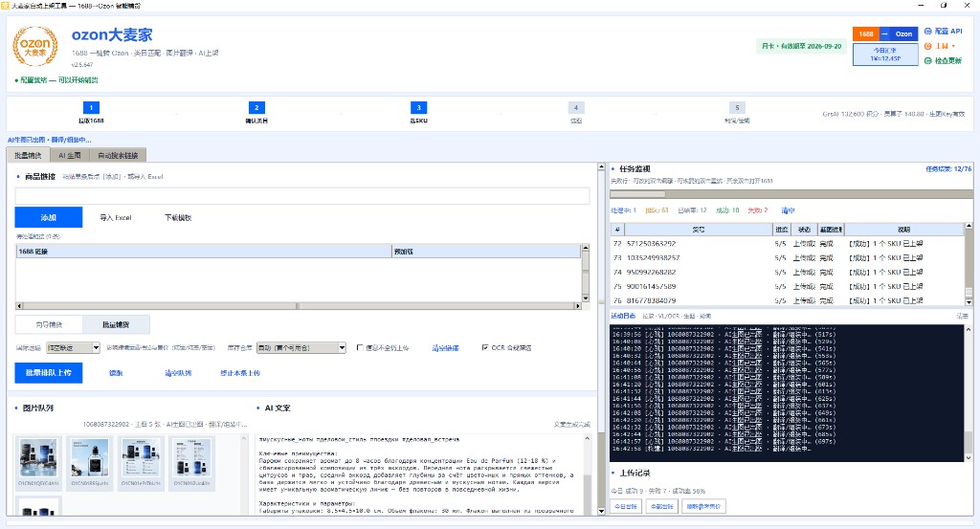Click the link right of batch upload button
Viewport: 980px width, 529px height.
click(x=116, y=373)
